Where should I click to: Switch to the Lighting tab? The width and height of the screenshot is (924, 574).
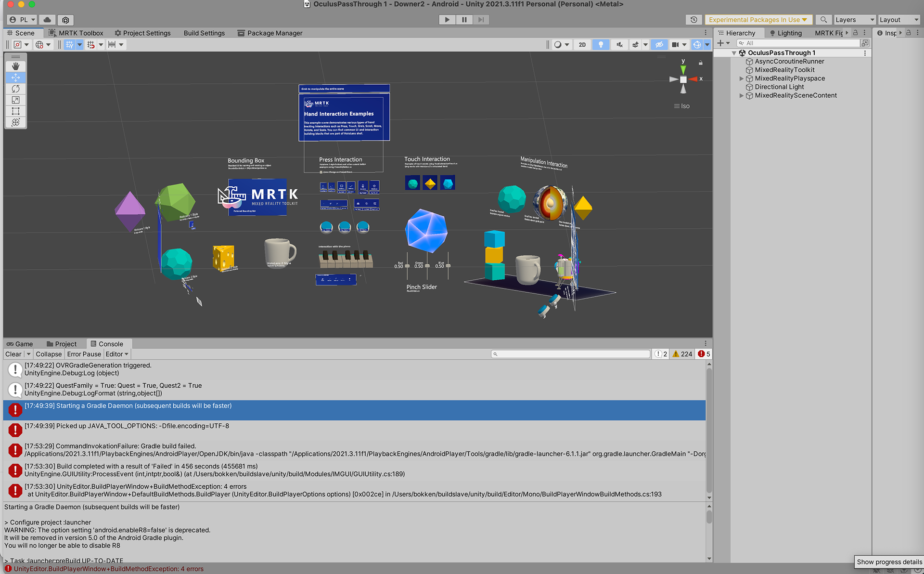point(786,33)
